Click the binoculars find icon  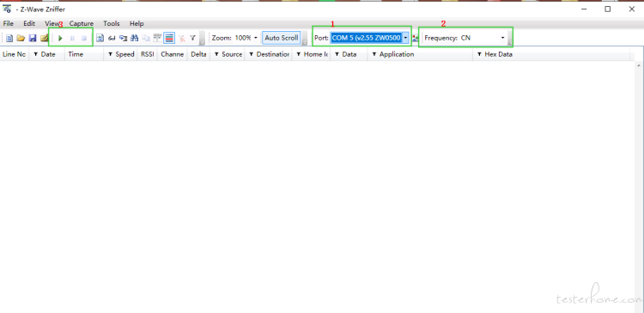[134, 38]
